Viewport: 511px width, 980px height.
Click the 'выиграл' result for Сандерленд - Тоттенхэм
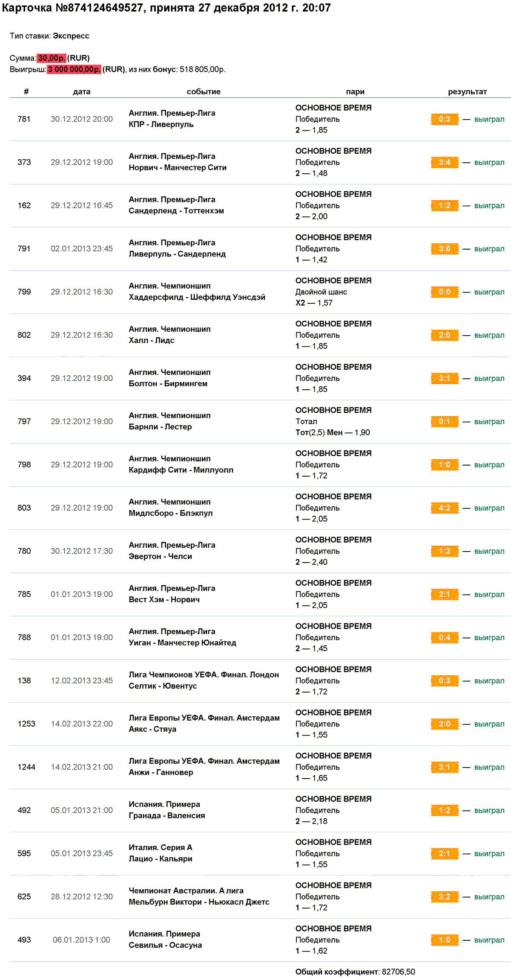pyautogui.click(x=489, y=206)
